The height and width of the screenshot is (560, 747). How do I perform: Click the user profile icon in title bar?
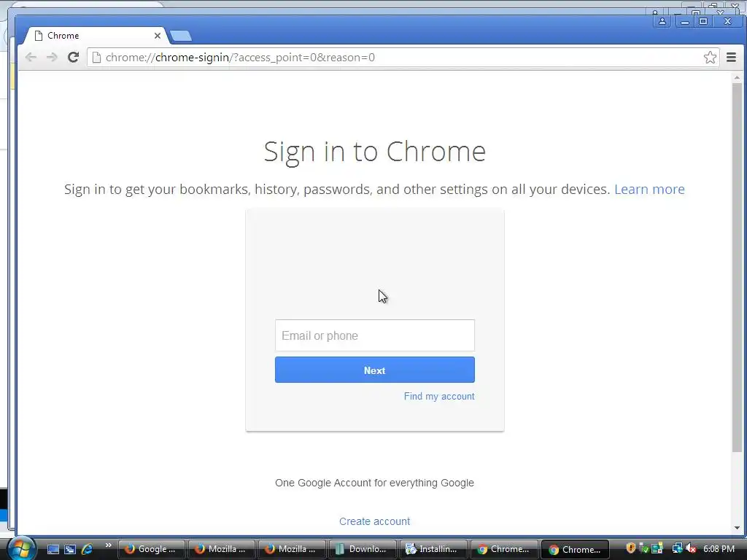[x=662, y=21]
